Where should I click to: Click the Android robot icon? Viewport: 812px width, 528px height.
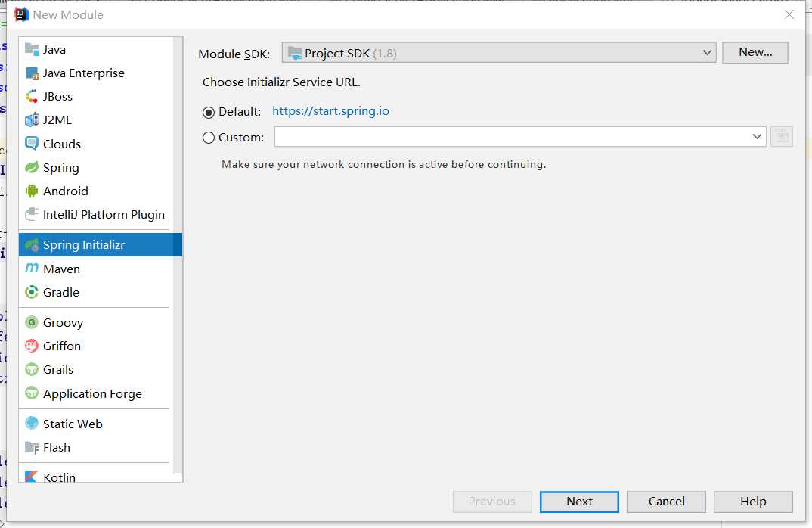(32, 191)
